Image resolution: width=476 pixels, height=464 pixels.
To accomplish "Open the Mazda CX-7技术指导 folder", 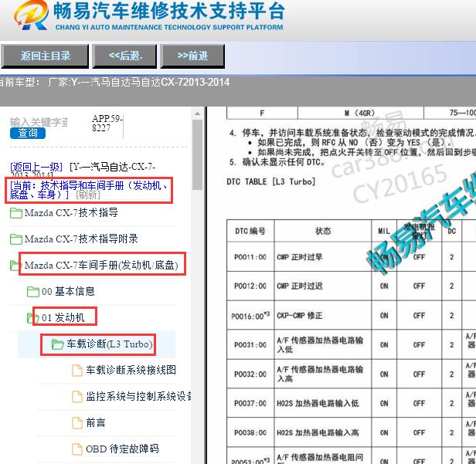I will 71,213.
